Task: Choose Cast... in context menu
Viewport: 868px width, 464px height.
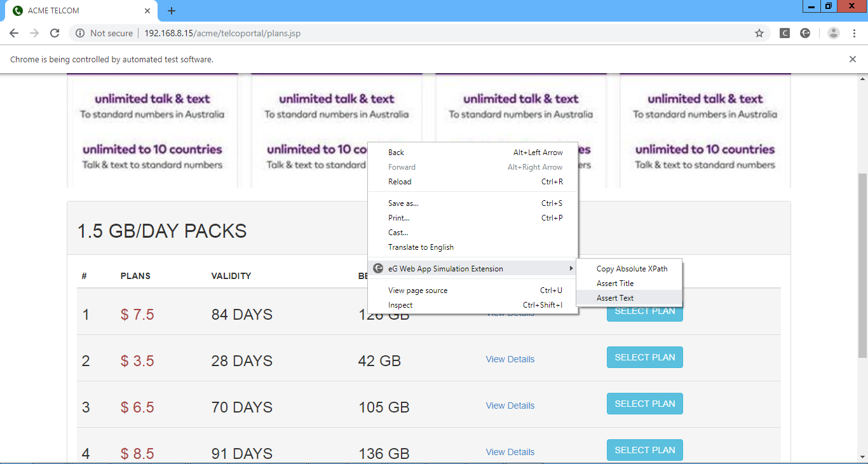Action: click(473, 233)
